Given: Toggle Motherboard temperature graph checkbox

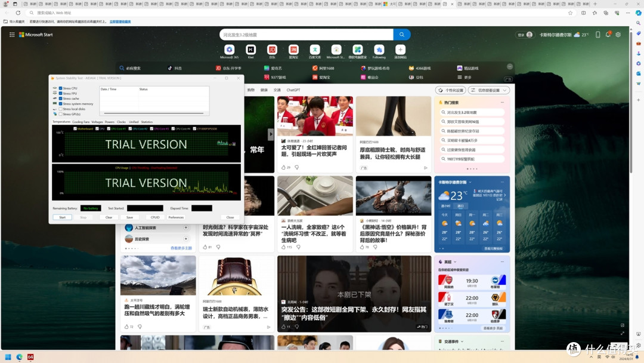Looking at the screenshot, I should click(75, 129).
